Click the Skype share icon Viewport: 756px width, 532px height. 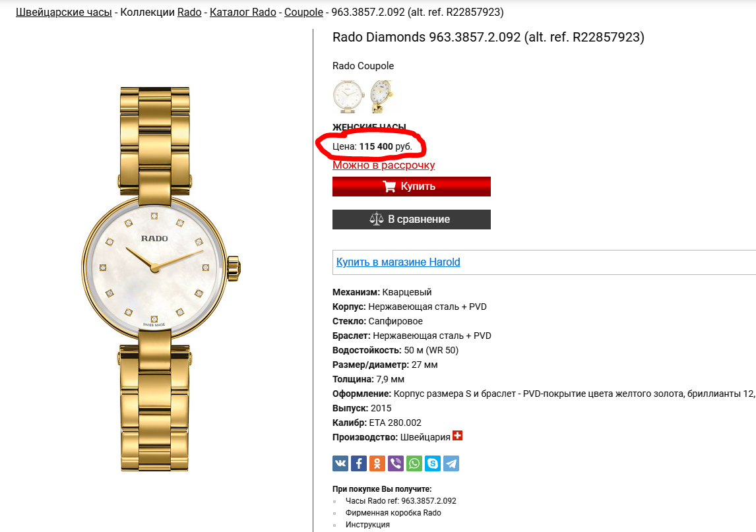click(433, 463)
